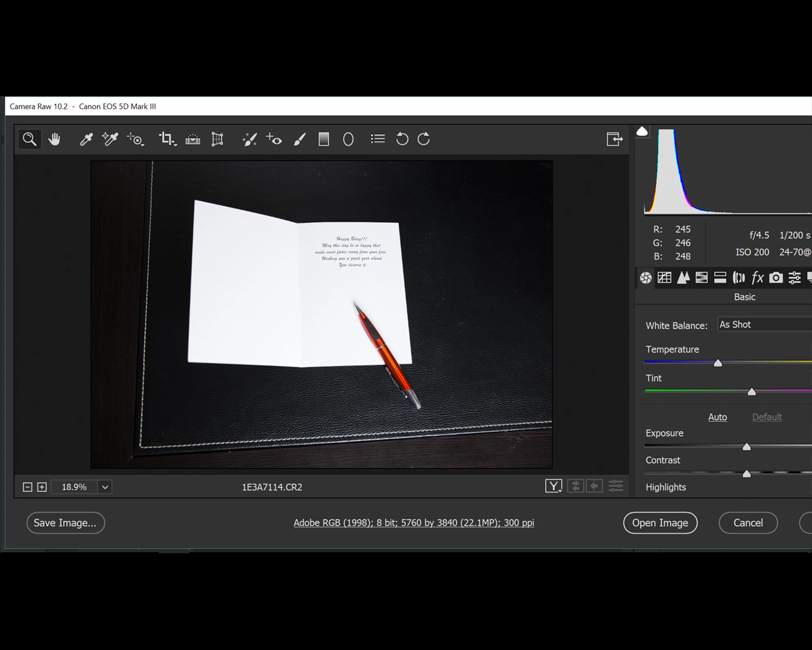The height and width of the screenshot is (650, 812).
Task: Open the Tone Curve tab
Action: [x=665, y=278]
